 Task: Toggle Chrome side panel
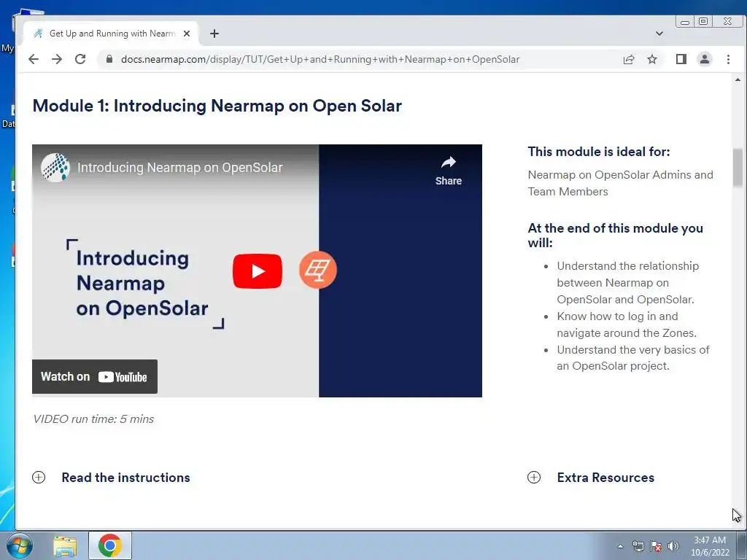pos(681,59)
